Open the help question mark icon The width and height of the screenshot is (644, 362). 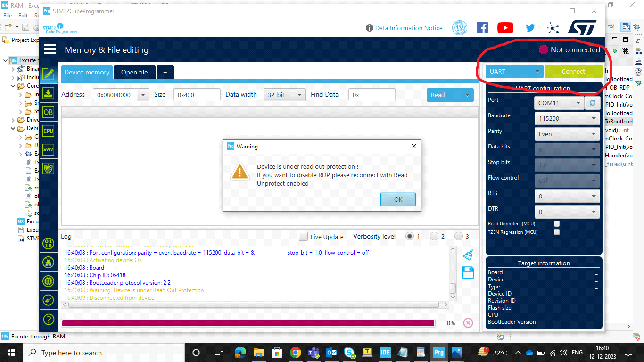(48, 319)
